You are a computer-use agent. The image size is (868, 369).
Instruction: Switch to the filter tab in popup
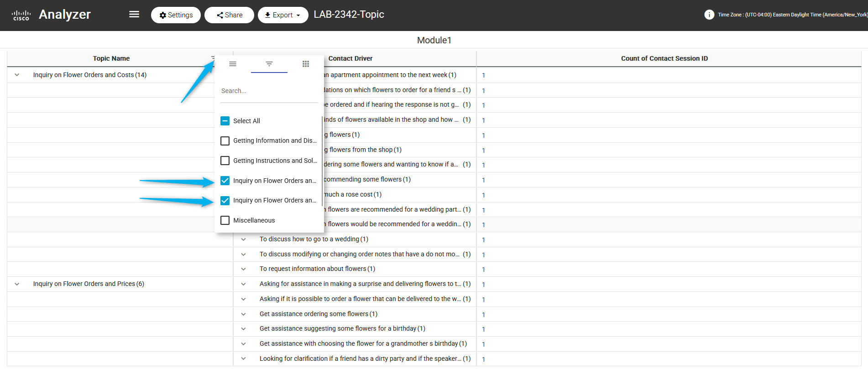point(269,64)
